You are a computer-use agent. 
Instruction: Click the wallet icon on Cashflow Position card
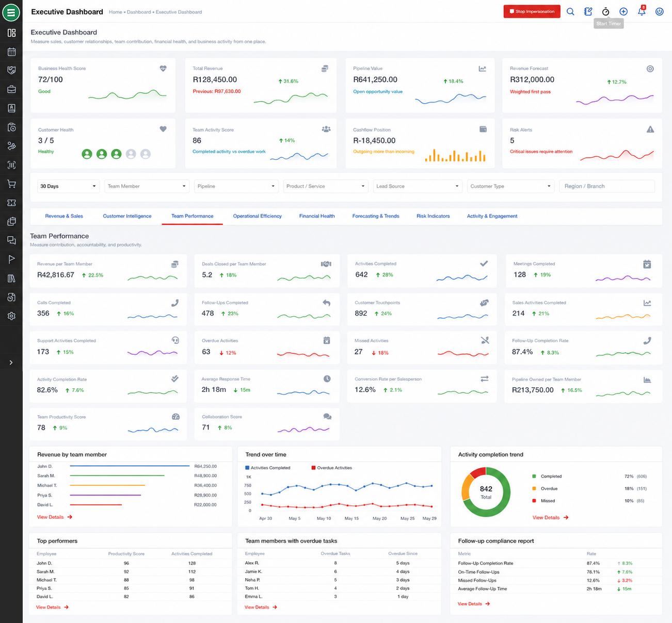point(483,129)
